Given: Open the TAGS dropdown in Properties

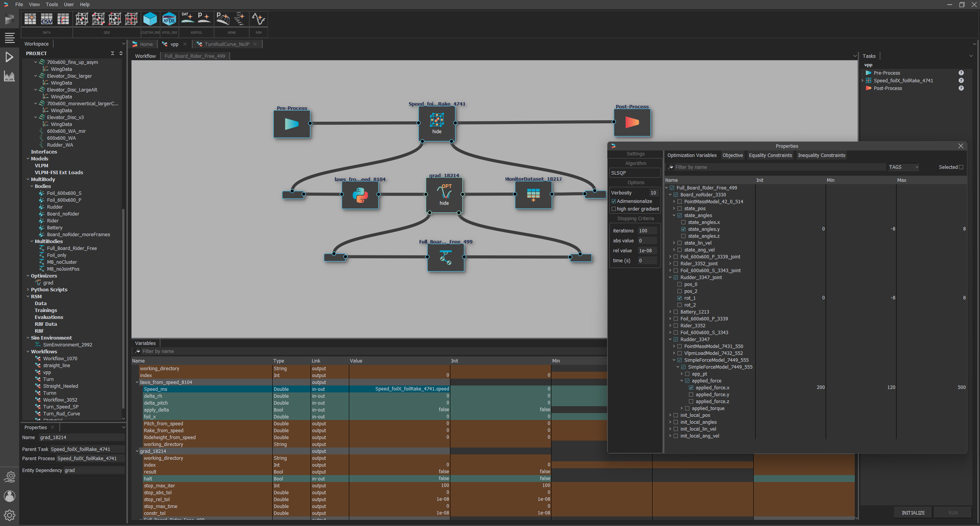Looking at the screenshot, I should point(903,167).
